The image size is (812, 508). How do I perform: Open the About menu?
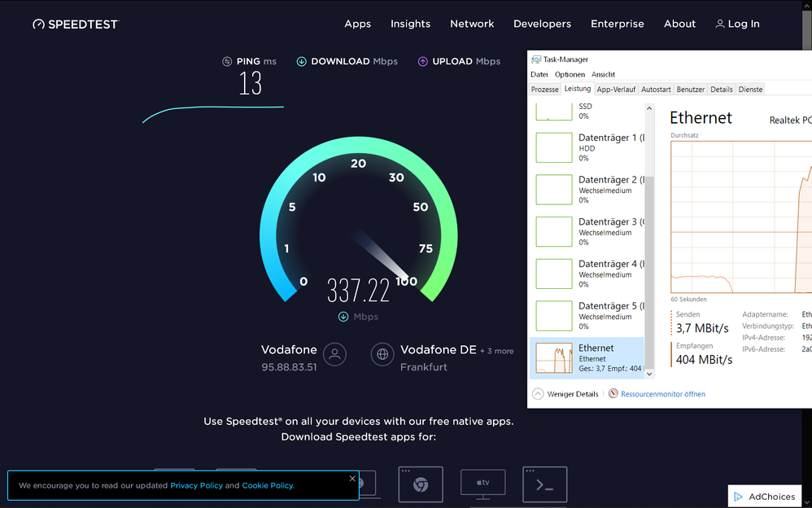(679, 24)
